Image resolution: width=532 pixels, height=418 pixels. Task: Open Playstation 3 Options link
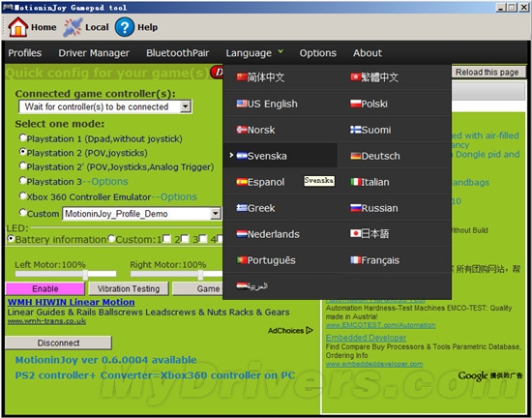pyautogui.click(x=109, y=182)
